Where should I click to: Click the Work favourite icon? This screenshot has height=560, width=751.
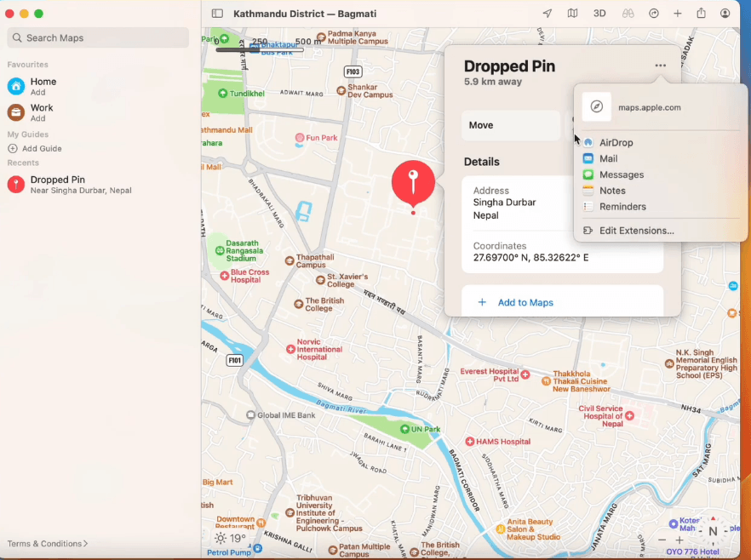click(16, 112)
